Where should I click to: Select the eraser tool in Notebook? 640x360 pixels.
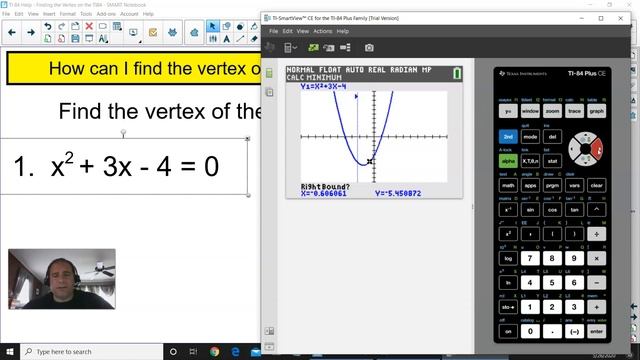tap(254, 39)
